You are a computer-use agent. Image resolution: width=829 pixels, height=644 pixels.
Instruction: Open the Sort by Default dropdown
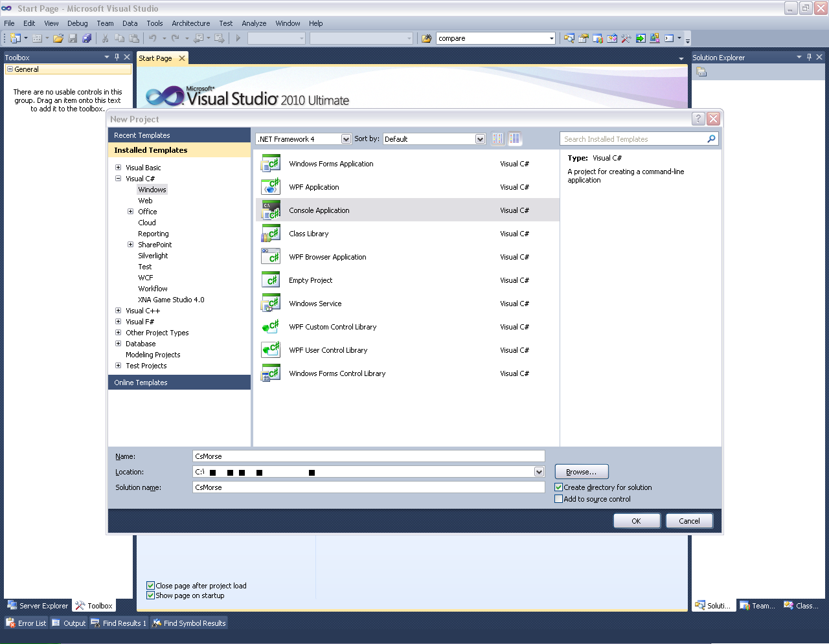(x=480, y=139)
